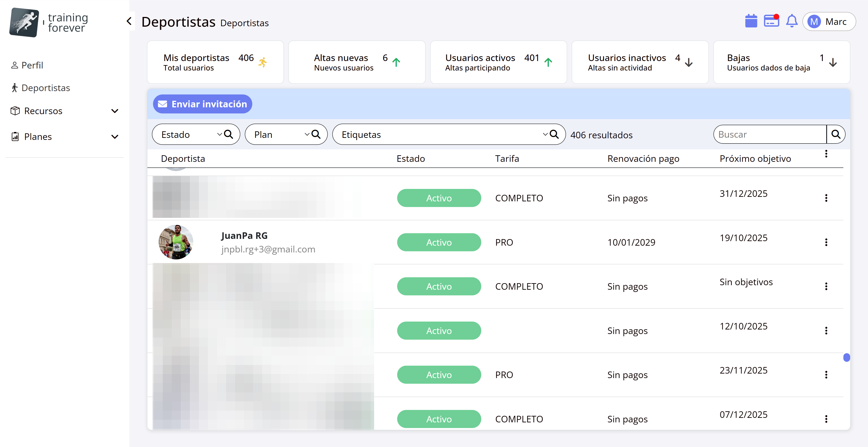
Task: Go to Perfil in the sidebar
Action: [x=32, y=65]
